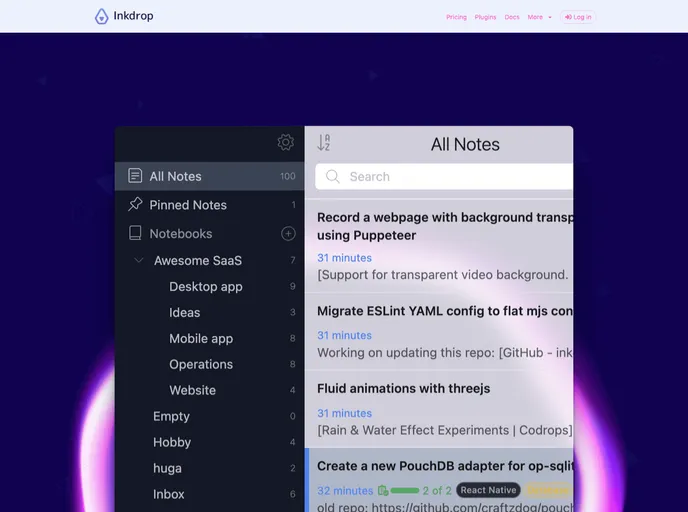Click the Notebooks book icon
688x512 pixels.
135,233
